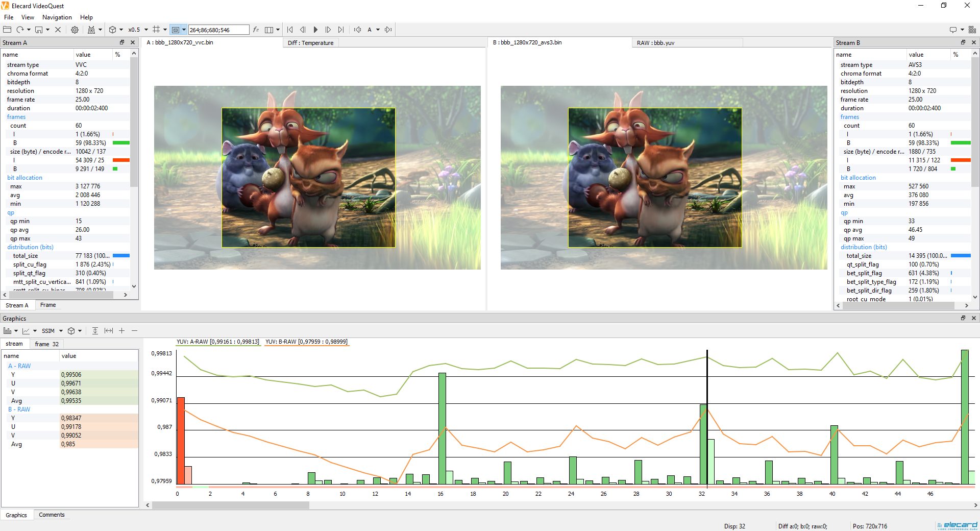Switch to the frame 32 tab in Graphics
The width and height of the screenshot is (980, 531).
(x=46, y=344)
